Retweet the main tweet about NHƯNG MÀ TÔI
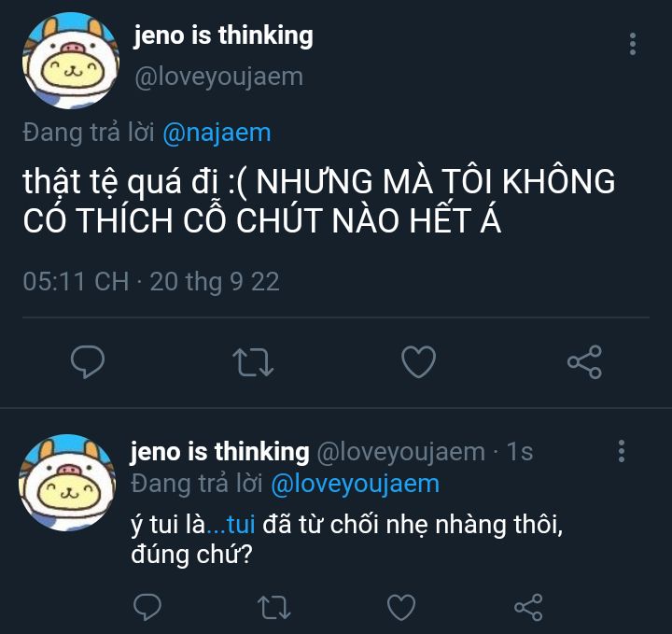The height and width of the screenshot is (634, 672). click(x=253, y=362)
